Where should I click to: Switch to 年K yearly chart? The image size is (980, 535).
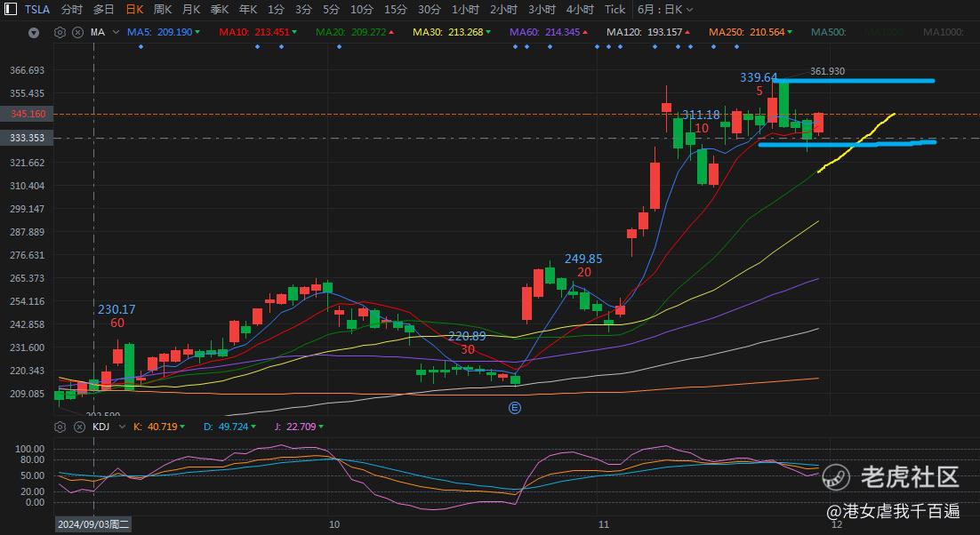(248, 10)
